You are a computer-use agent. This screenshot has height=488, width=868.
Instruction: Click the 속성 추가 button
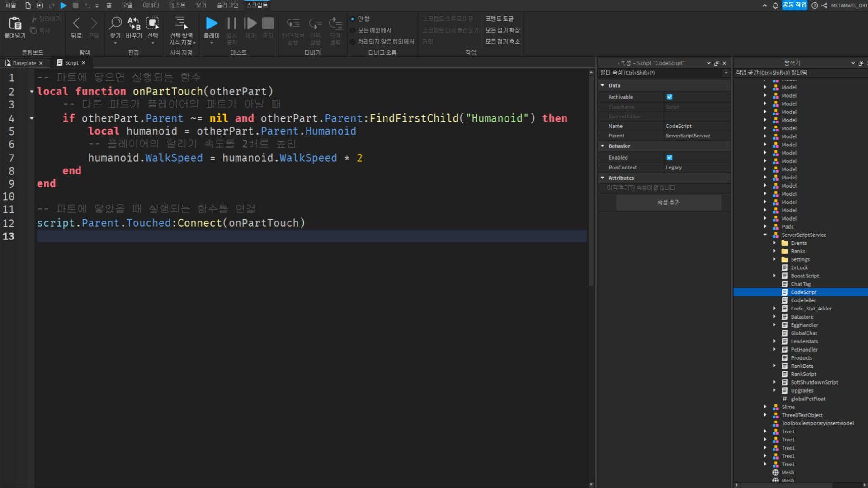[668, 202]
